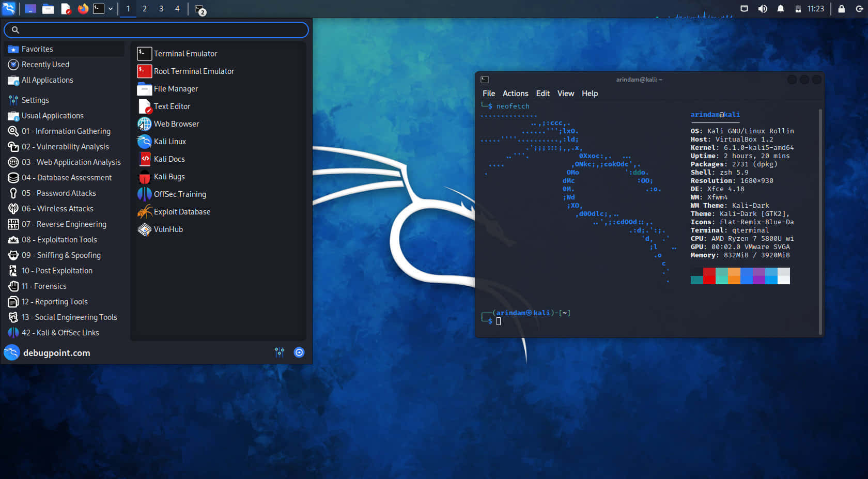Mute audio via the volume tray icon

(x=763, y=8)
